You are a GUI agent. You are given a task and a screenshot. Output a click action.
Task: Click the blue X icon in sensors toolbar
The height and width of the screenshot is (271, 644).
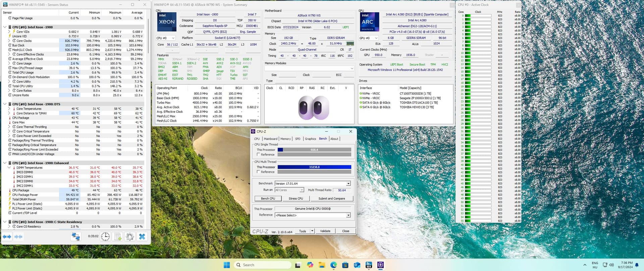[142, 236]
